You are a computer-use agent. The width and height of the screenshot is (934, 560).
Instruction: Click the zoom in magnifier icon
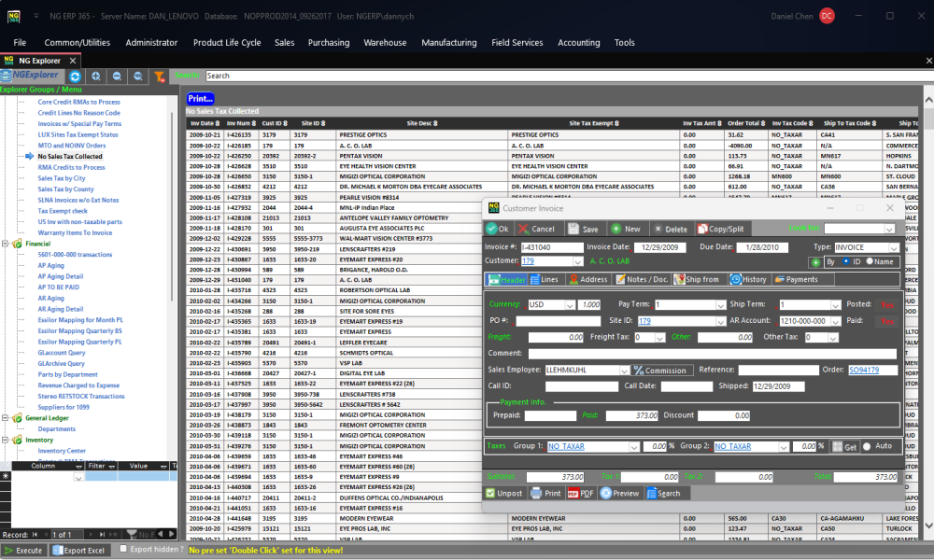pyautogui.click(x=96, y=76)
